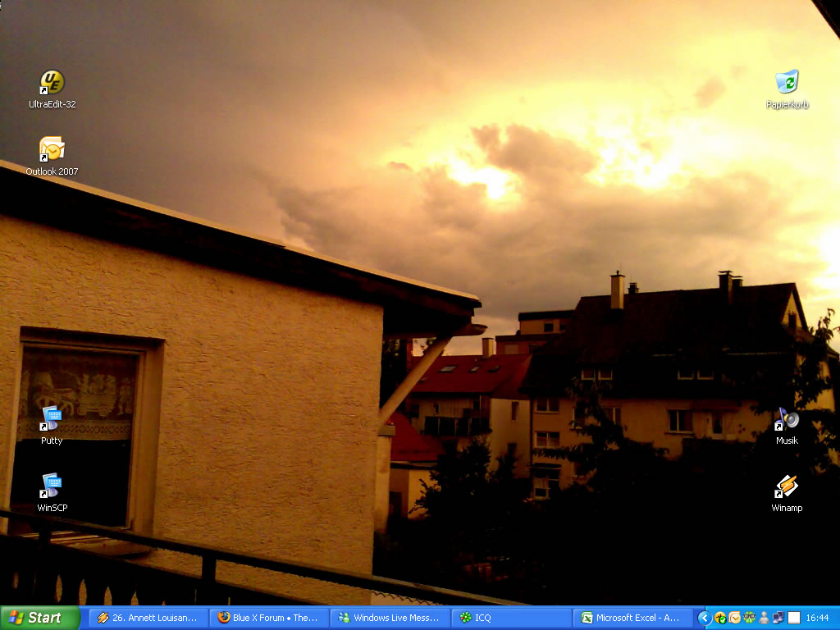This screenshot has height=630, width=840.
Task: Activate Windows Live Messenger taskbar button
Action: coord(390,618)
